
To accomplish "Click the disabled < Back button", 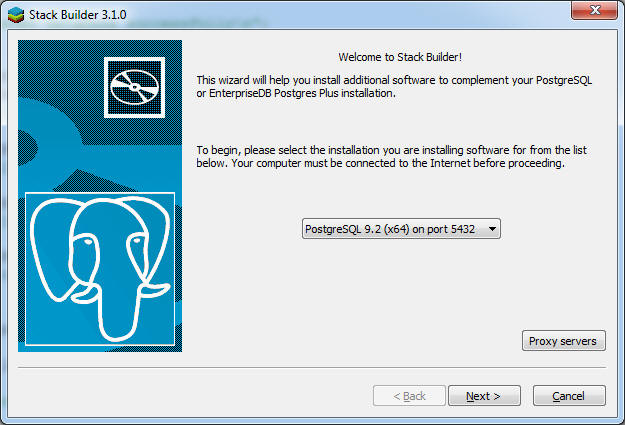I will tap(409, 395).
